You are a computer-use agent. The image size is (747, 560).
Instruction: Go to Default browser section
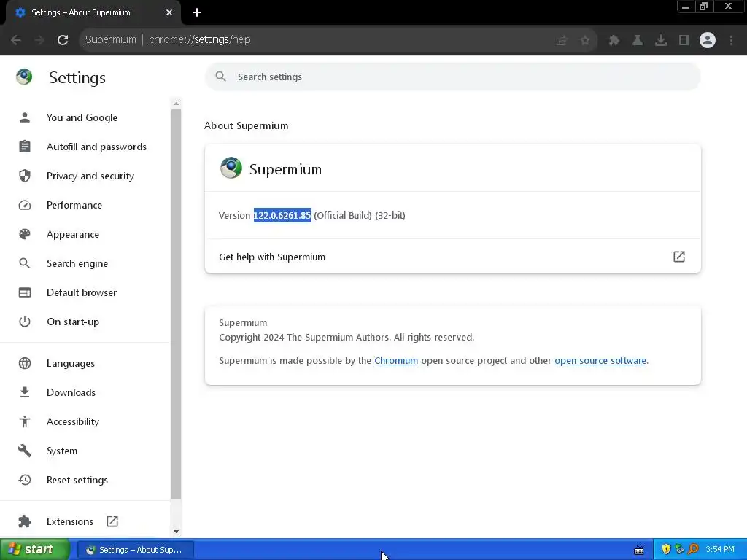click(82, 292)
